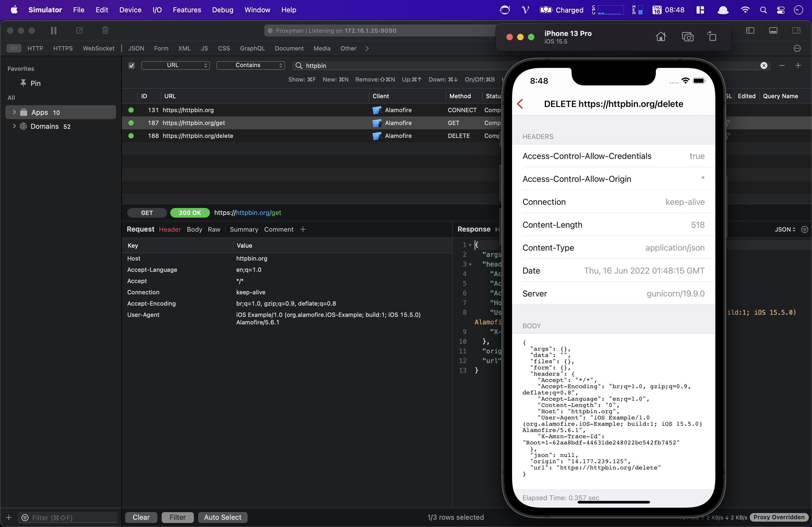Click the trash clear-session icon
This screenshot has width=812, height=527.
(105, 31)
